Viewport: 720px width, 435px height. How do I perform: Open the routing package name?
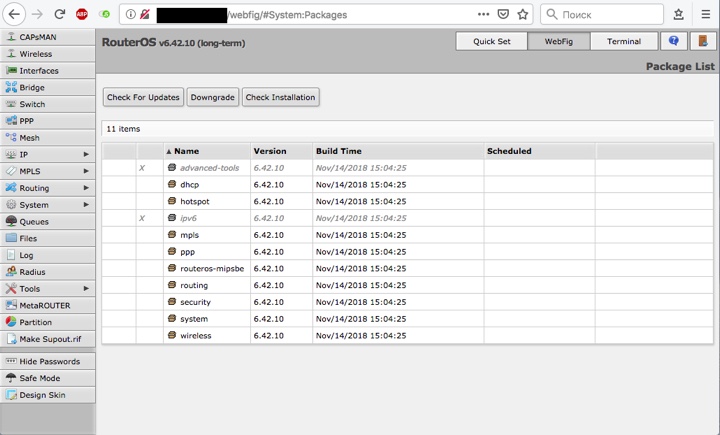tap(194, 285)
